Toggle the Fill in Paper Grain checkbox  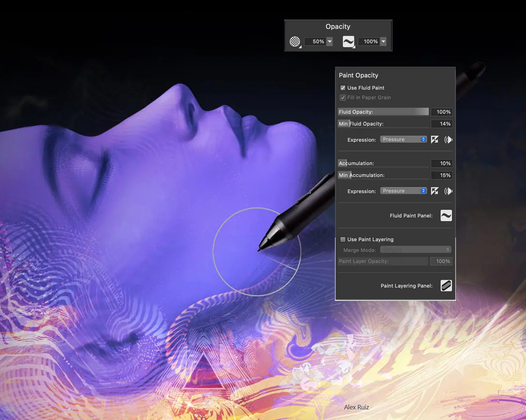(343, 98)
